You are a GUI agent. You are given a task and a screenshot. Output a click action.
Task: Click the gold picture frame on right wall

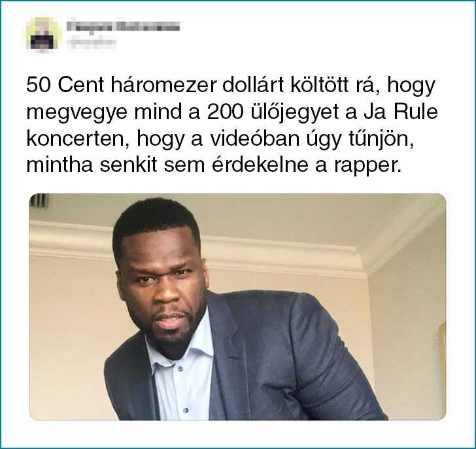(x=442, y=352)
